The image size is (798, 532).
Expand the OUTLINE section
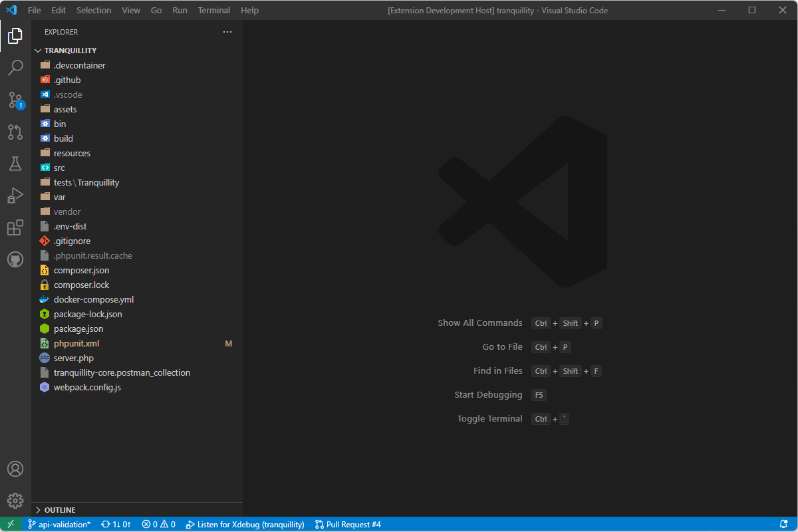[137, 510]
